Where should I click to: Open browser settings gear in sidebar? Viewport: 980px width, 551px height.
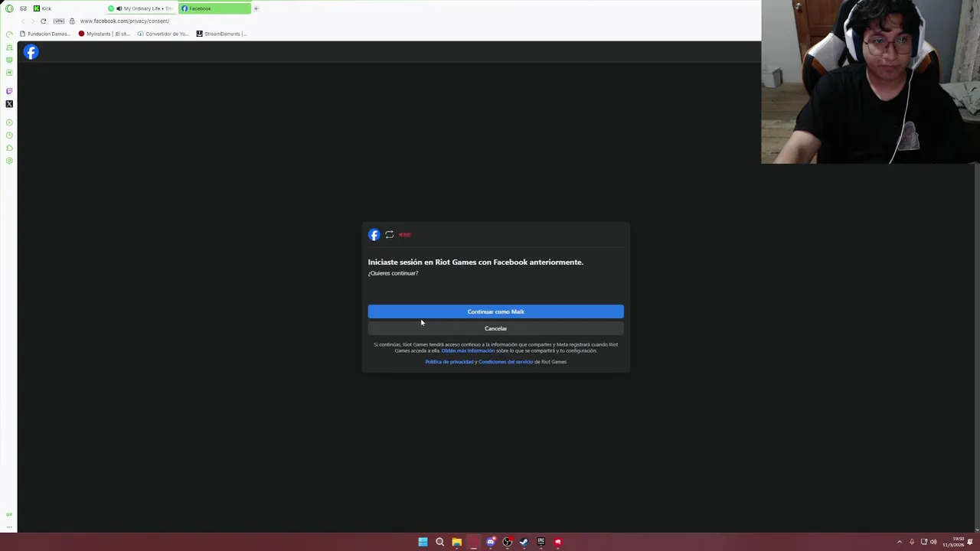(x=9, y=161)
